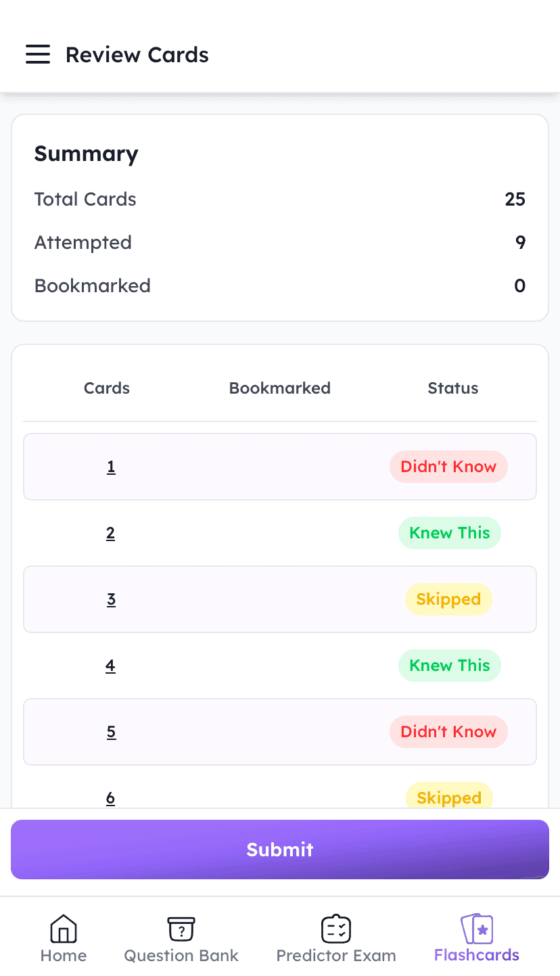
Task: Tap the 'Knew This' badge for card 2
Action: [449, 532]
